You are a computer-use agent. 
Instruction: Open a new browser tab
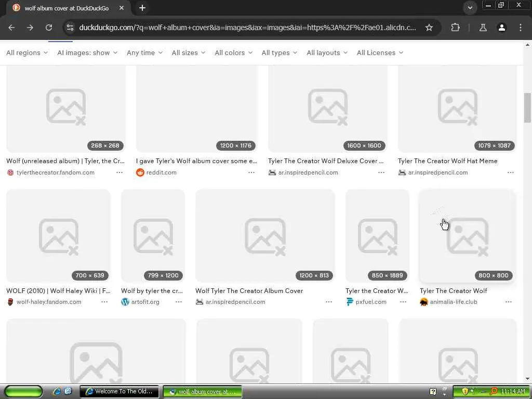tap(142, 8)
